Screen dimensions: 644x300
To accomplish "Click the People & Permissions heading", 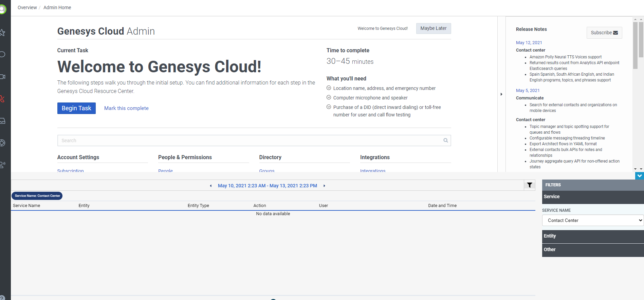I will click(x=185, y=157).
